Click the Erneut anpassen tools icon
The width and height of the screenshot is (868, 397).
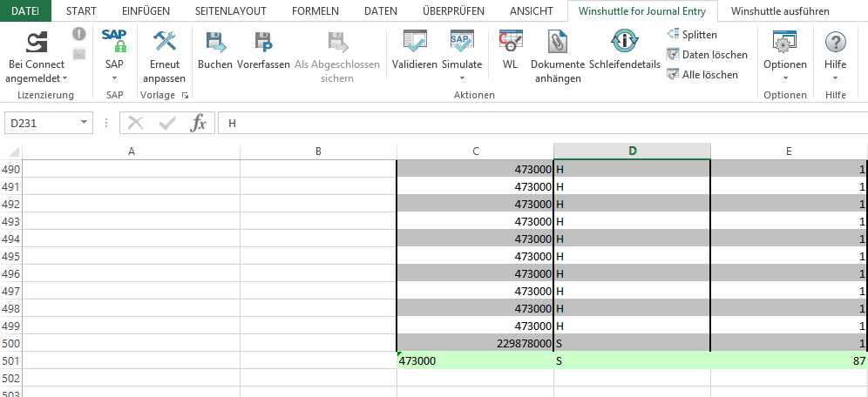[x=165, y=42]
